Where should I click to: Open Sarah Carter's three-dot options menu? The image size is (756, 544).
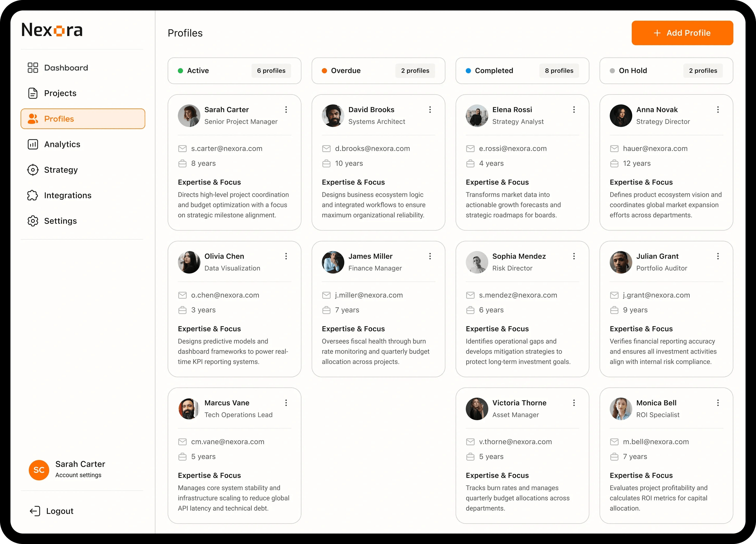(286, 110)
